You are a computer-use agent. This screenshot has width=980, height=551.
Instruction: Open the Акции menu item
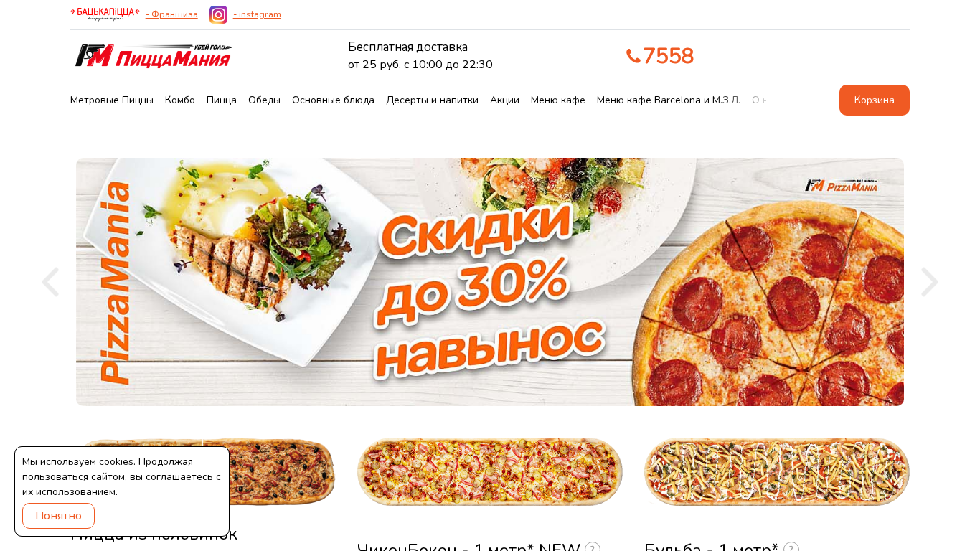click(x=504, y=100)
